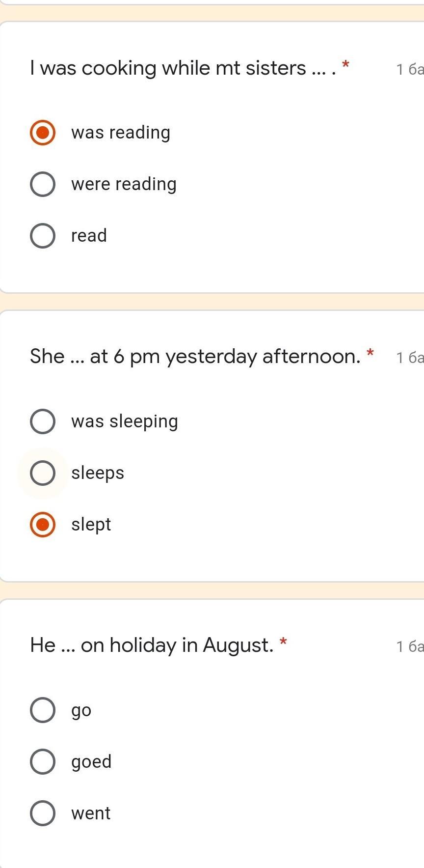Click the required asterisk on the yesterday afternoon question
Viewport: 424px width, 868px height.
tap(370, 353)
